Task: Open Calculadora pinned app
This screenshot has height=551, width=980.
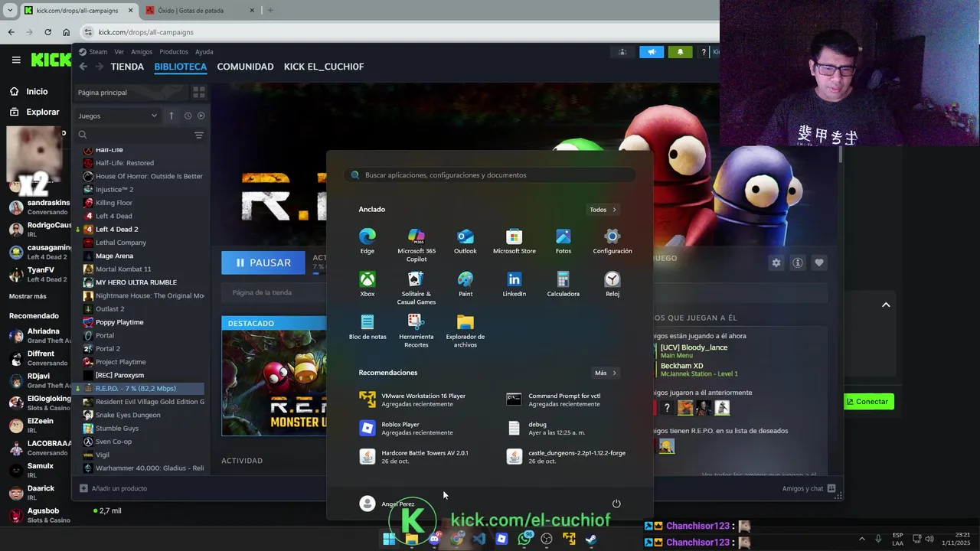Action: click(x=563, y=283)
